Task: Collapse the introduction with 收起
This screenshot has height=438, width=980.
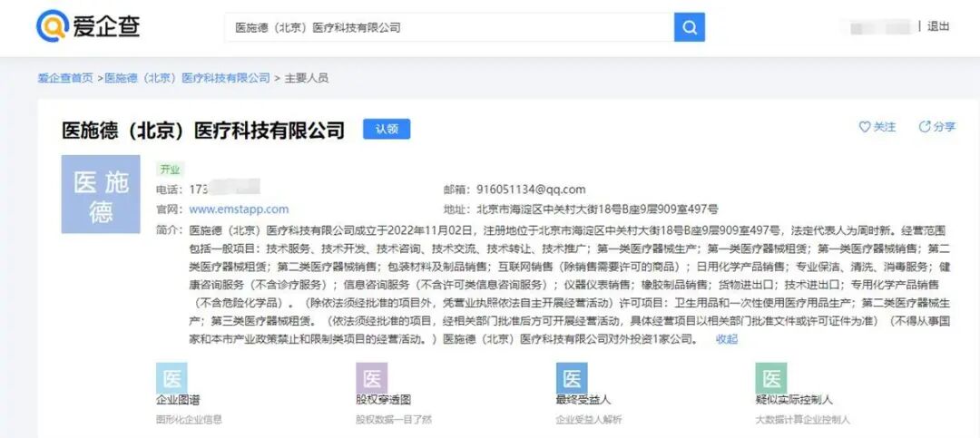Action: (726, 339)
